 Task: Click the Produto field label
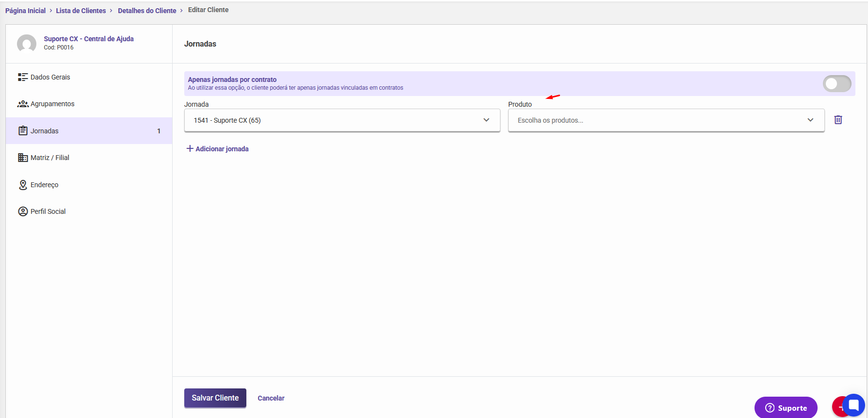tap(520, 104)
